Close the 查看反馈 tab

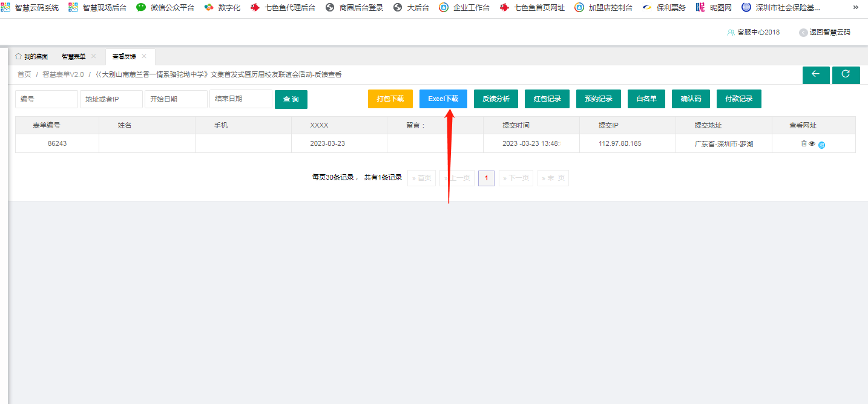[144, 56]
